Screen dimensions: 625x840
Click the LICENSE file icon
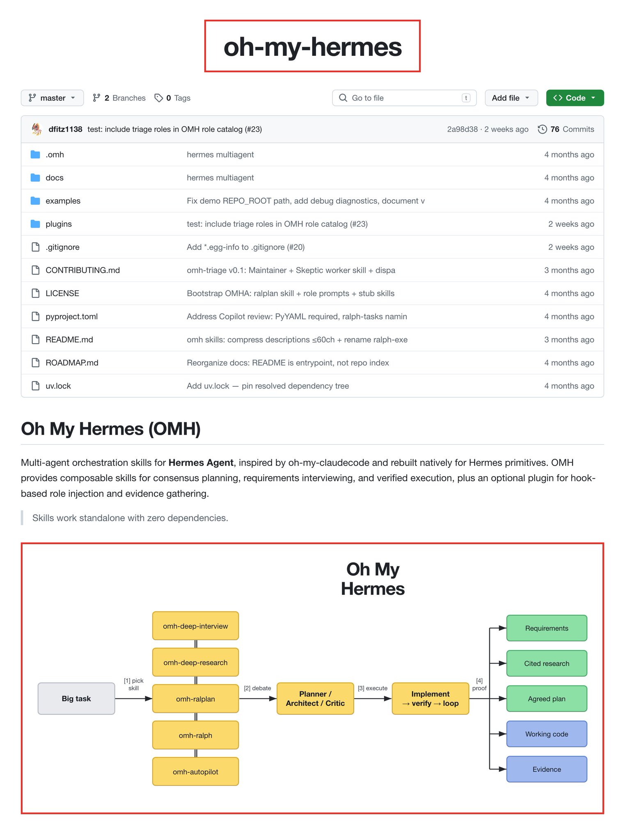click(36, 293)
